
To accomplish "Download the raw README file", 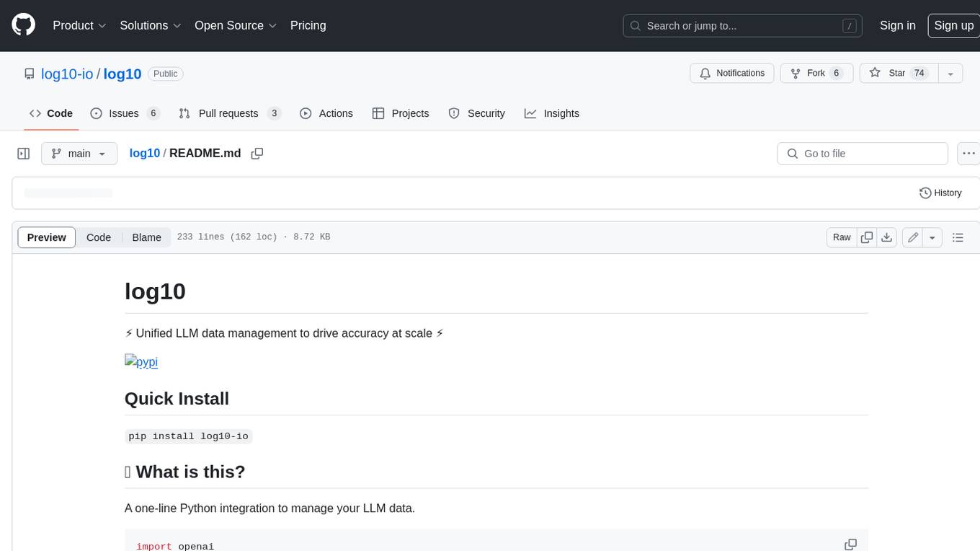I will click(887, 237).
